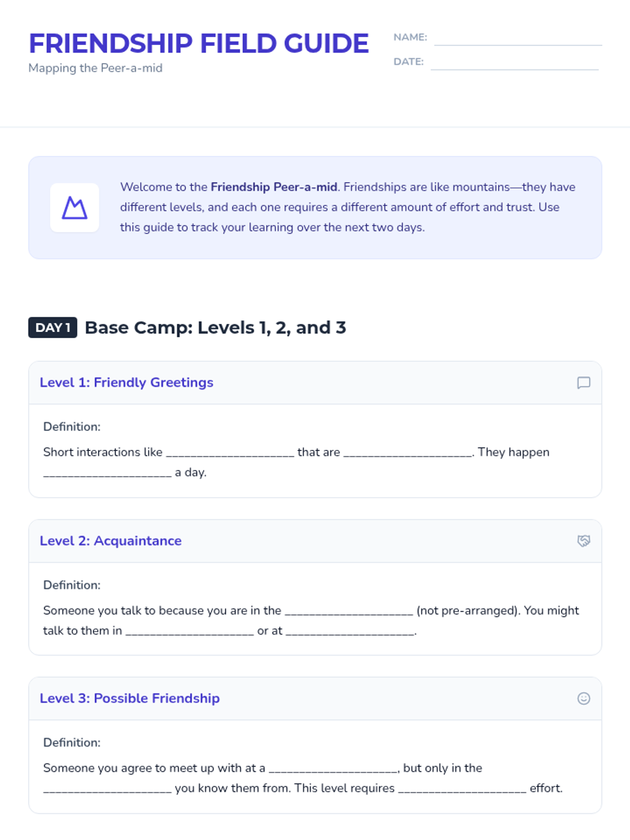Click the blank after 'Short interactions like'

(x=230, y=453)
